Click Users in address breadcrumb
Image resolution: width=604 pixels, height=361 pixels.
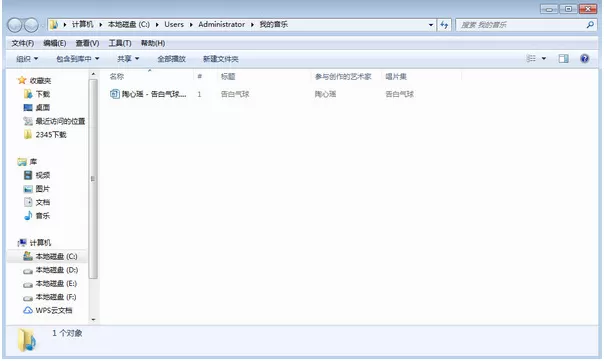[x=174, y=25]
